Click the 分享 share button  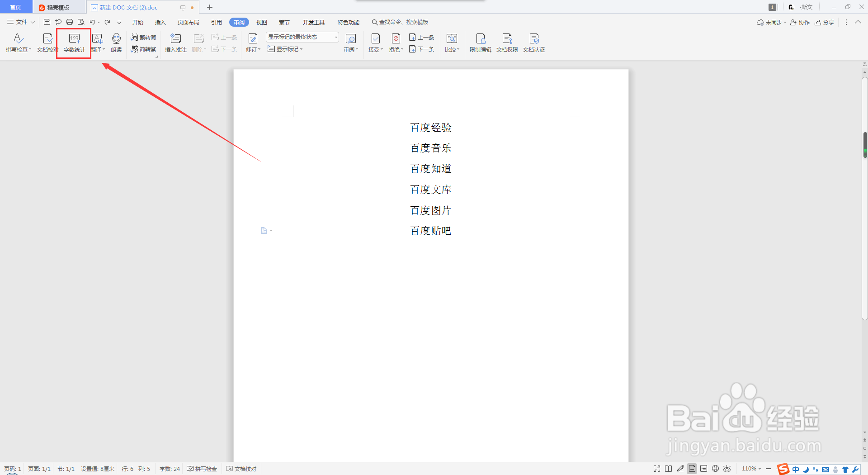(x=824, y=22)
